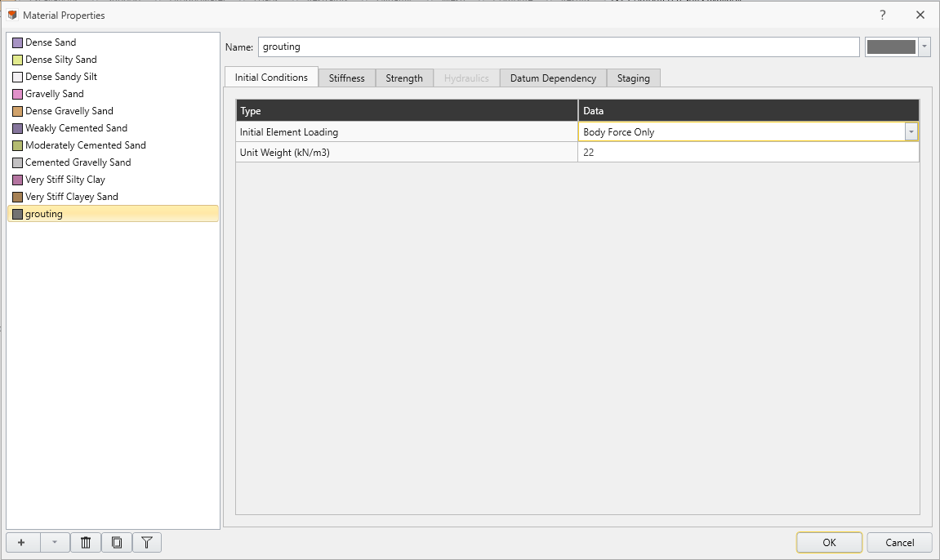The image size is (940, 560).
Task: Open the Datum Dependency tab
Action: 552,78
